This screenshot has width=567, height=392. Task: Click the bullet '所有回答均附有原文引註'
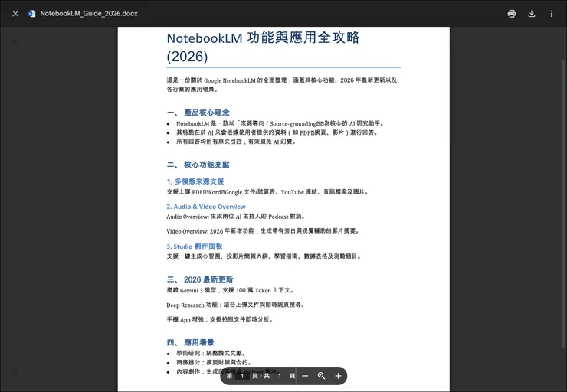237,142
